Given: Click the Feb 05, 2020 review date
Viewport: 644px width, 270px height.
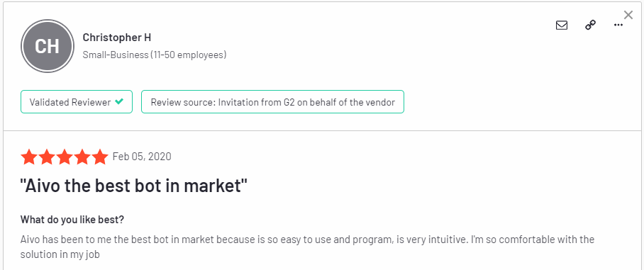Looking at the screenshot, I should (142, 157).
